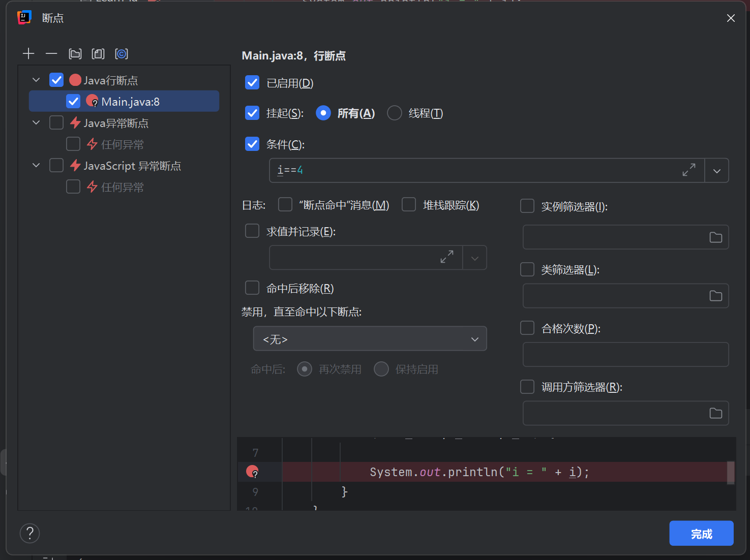Add a new breakpoint with the plus icon
750x560 pixels.
pyautogui.click(x=28, y=53)
